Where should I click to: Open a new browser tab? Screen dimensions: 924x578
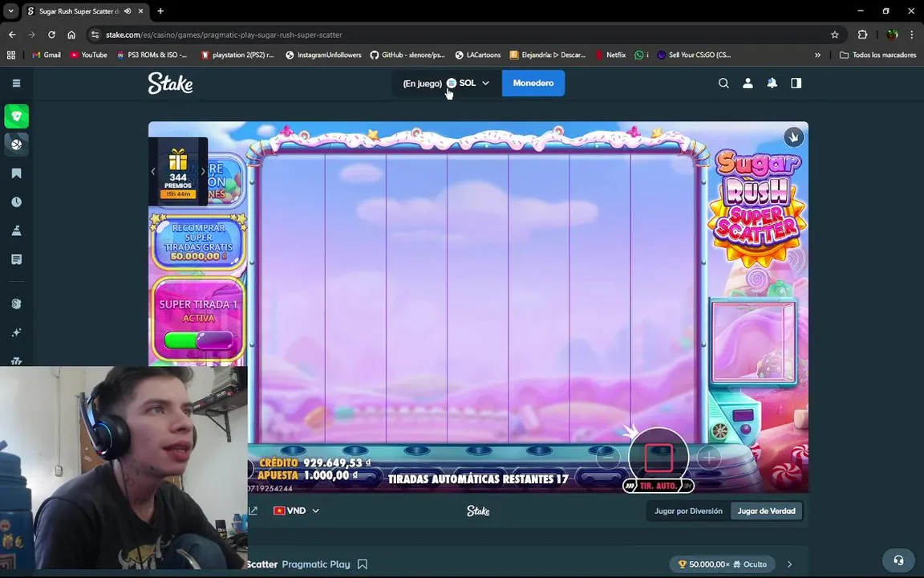(160, 11)
